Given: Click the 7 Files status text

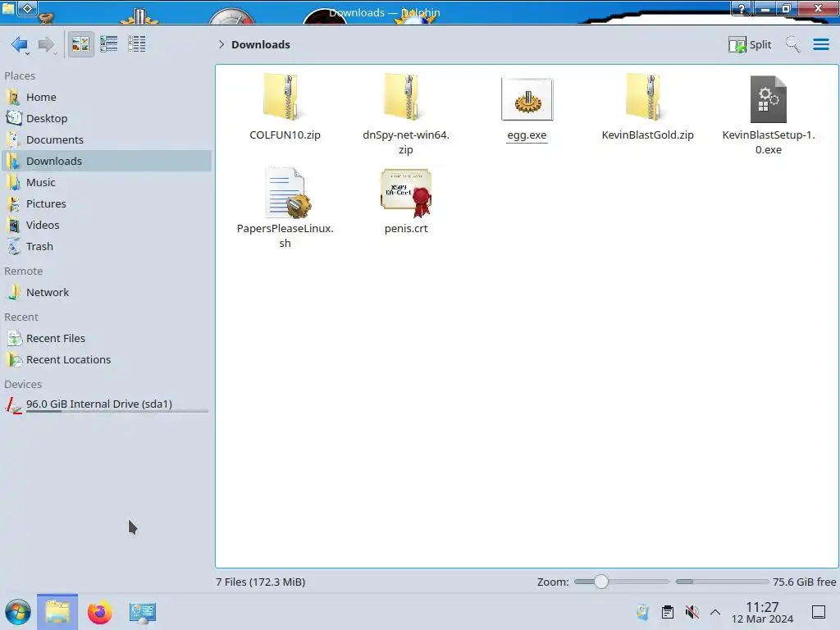Looking at the screenshot, I should pos(261,582).
